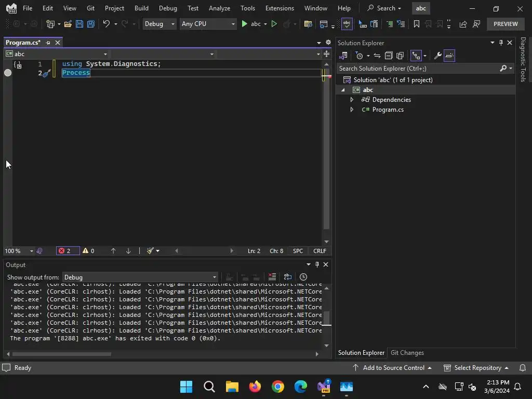
Task: Click the errors count indicator showing 2
Action: 68,251
